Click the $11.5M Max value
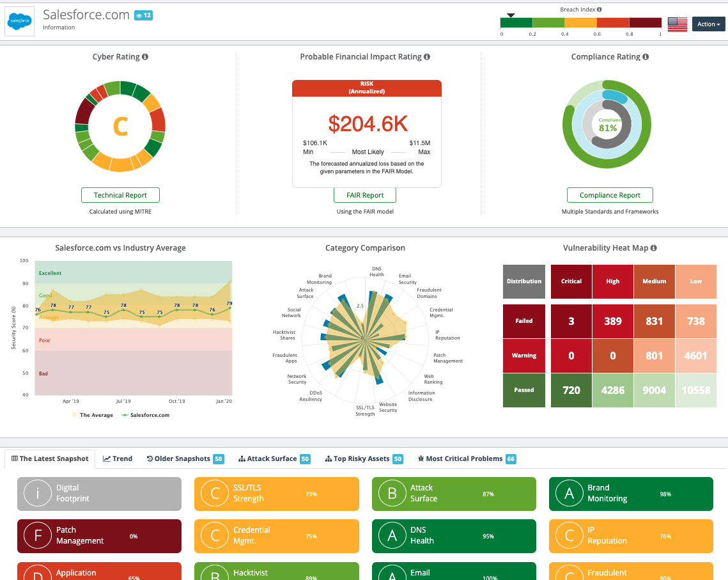 420,143
